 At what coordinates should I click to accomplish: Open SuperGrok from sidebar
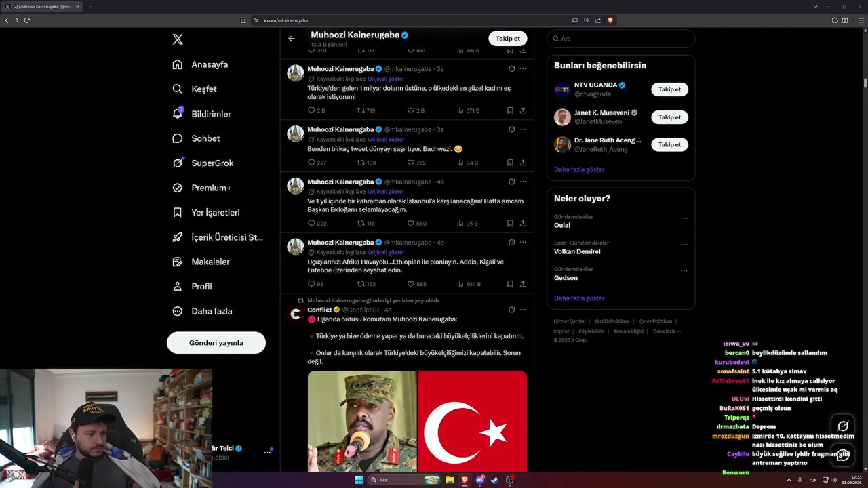click(x=203, y=163)
